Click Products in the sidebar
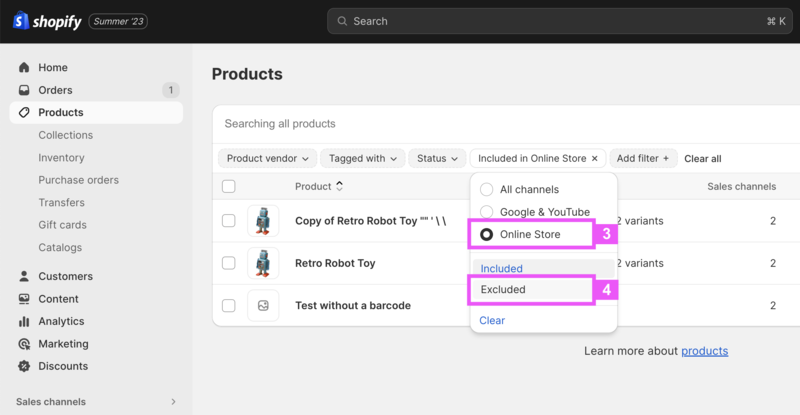Image resolution: width=800 pixels, height=415 pixels. [96, 112]
